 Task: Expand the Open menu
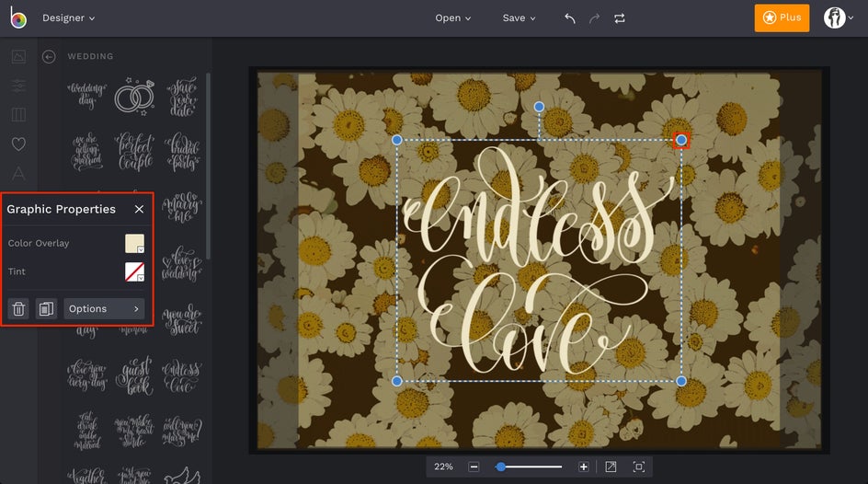pos(452,18)
